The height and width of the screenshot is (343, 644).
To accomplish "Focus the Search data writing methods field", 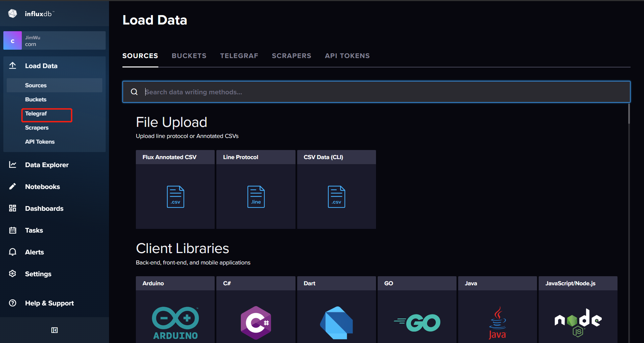I will (x=376, y=92).
